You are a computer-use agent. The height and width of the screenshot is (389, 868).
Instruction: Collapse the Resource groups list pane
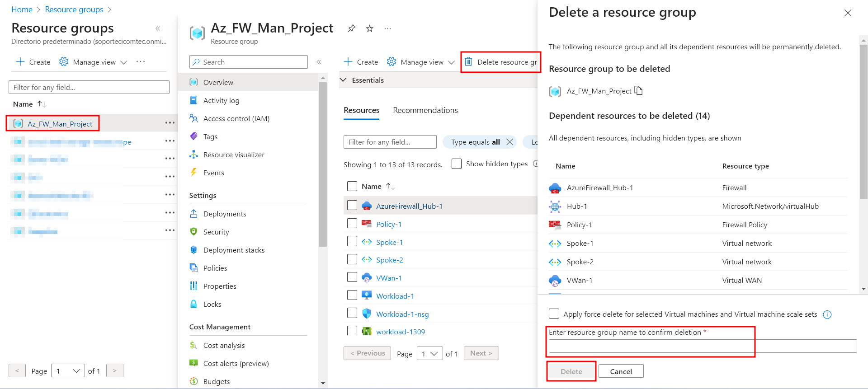(x=158, y=28)
